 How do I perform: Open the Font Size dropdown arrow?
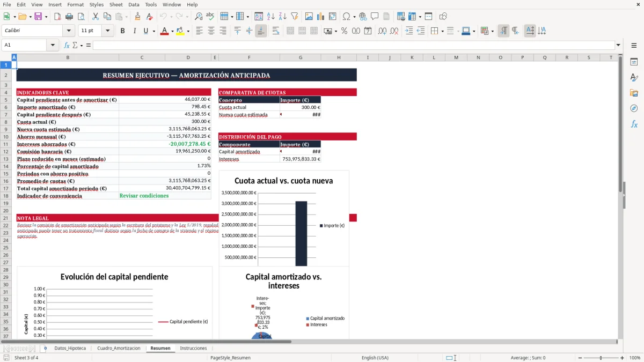[x=107, y=31]
